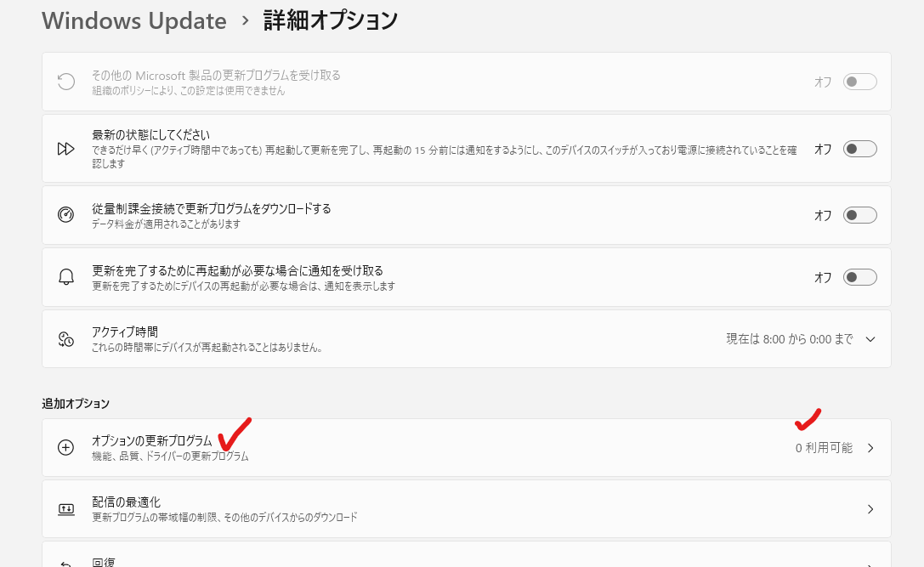The height and width of the screenshot is (567, 924).
Task: Click the plus-circle icon for オプションの更新プログラム
Action: click(66, 448)
